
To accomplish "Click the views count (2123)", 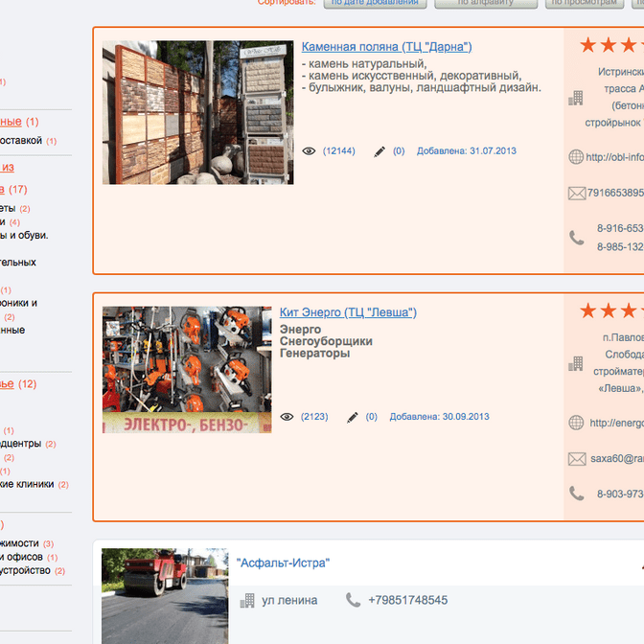I will (314, 417).
